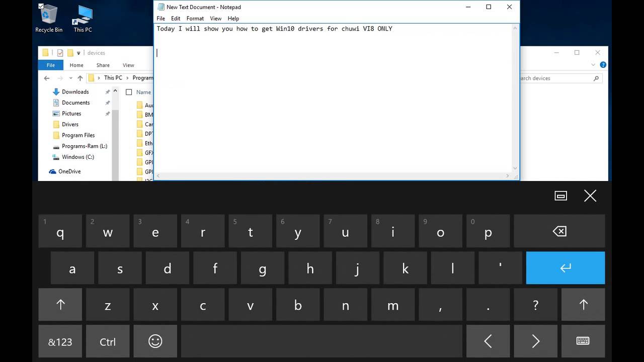Tap the q key
This screenshot has height=362, width=644.
coord(60,231)
